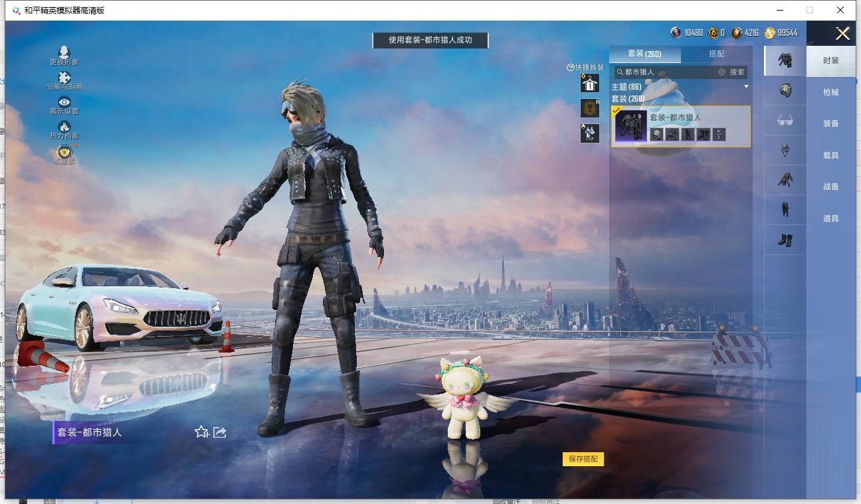Click the share icon next to the star
This screenshot has height=504, width=861.
(220, 432)
